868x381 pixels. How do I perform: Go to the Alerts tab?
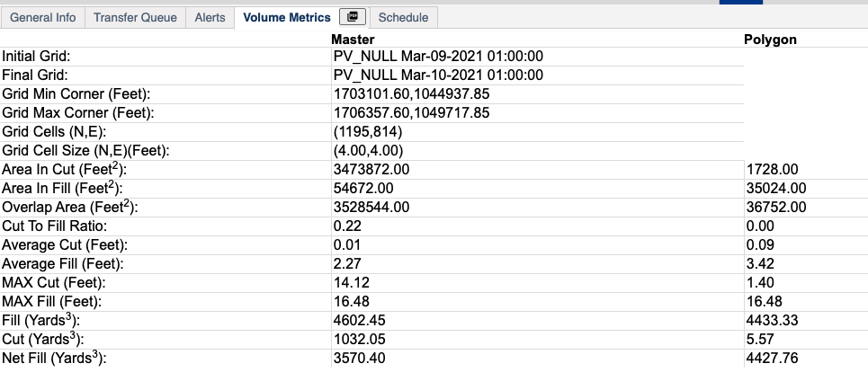(x=210, y=18)
